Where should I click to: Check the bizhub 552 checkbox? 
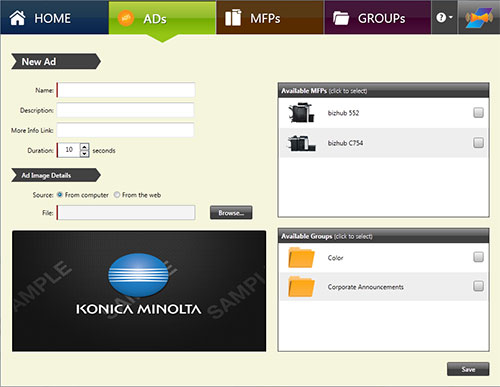pyautogui.click(x=478, y=113)
